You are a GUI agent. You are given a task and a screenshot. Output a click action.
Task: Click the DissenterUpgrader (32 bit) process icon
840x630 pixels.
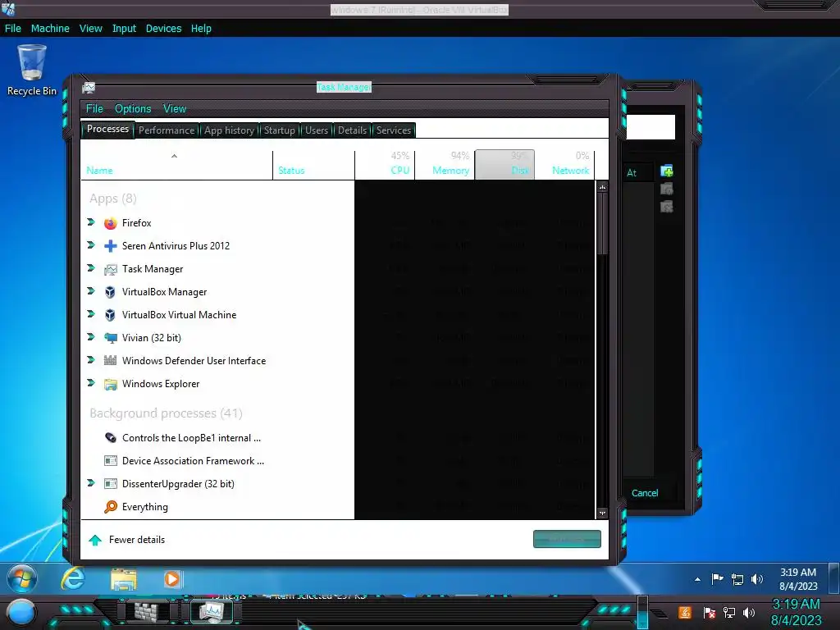pyautogui.click(x=111, y=484)
